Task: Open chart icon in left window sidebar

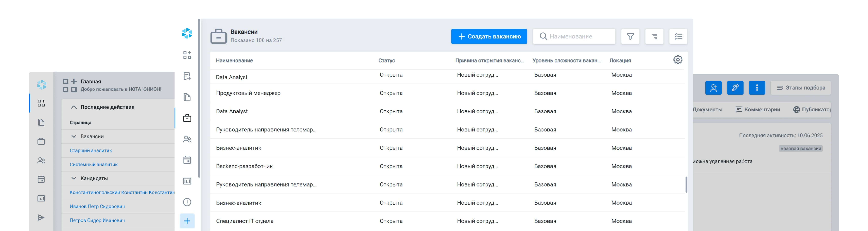Action: [41, 198]
